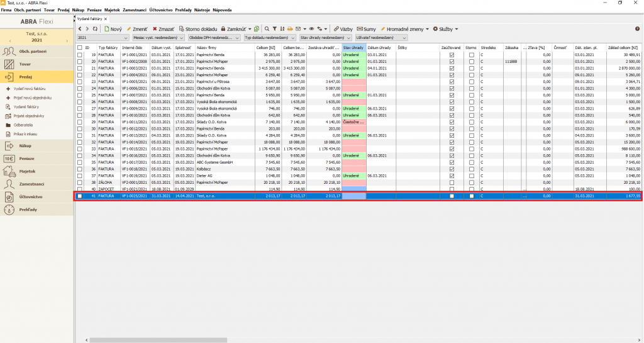This screenshot has width=644, height=343.
Task: Toggle Storno checkbox for VF1-0025/2021
Action: (x=472, y=196)
